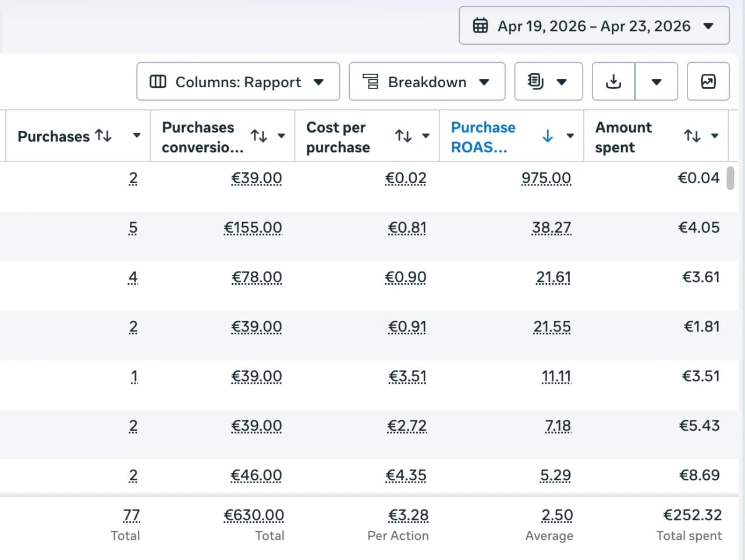Image resolution: width=745 pixels, height=560 pixels.
Task: Click the table vertical scrollbar thumb
Action: coord(730,179)
